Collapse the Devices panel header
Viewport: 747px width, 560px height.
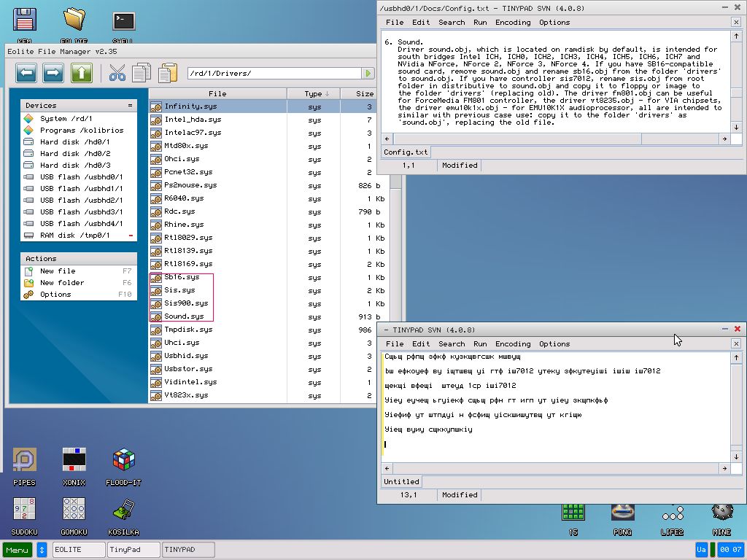(128, 106)
